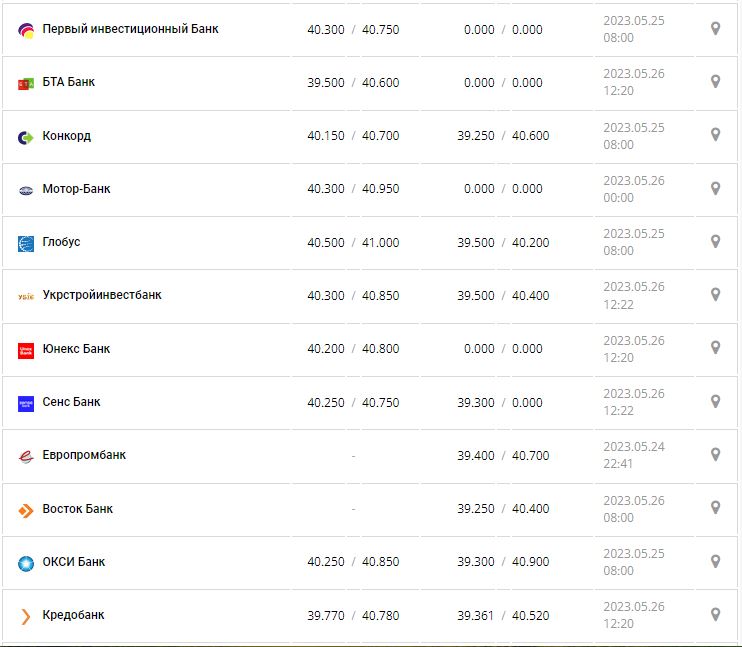Image resolution: width=742 pixels, height=647 pixels.
Task: Open the map pin for Мотор-Банк row
Action: click(x=715, y=188)
